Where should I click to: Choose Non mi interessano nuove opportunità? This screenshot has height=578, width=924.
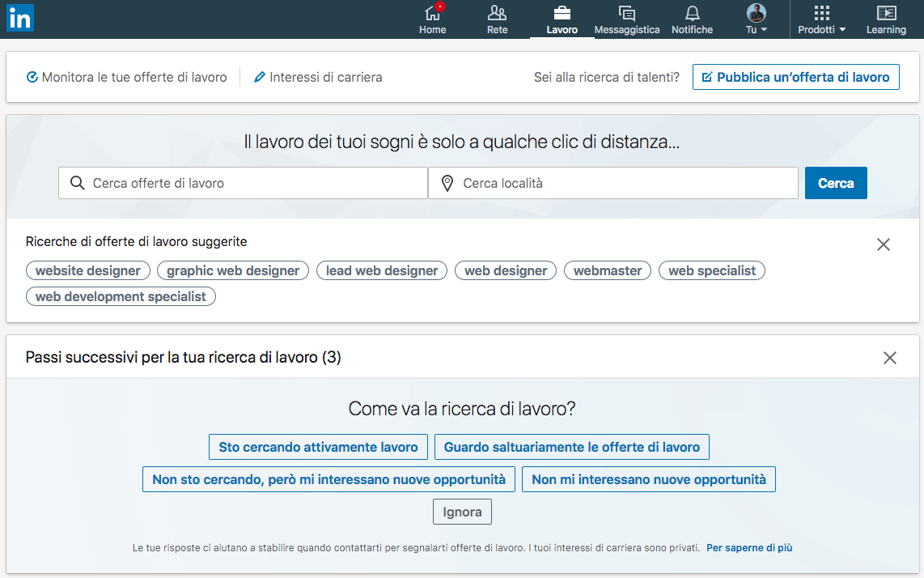[649, 479]
